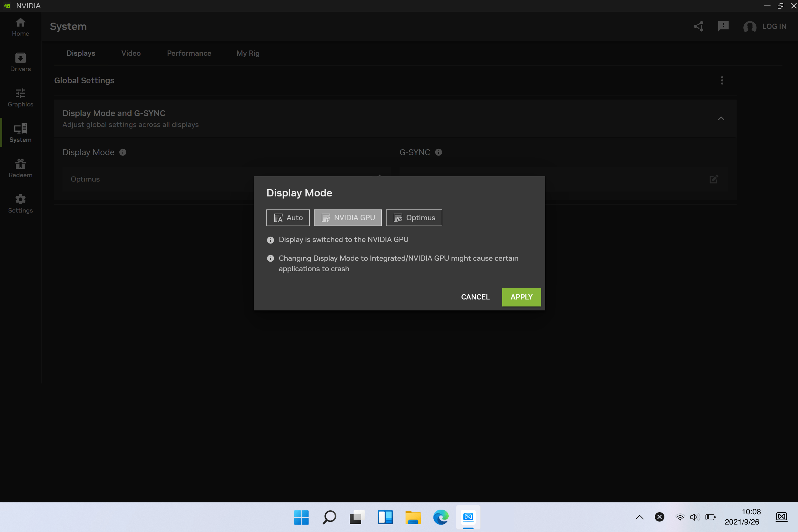Open the clock showing 10:08

tap(743, 517)
